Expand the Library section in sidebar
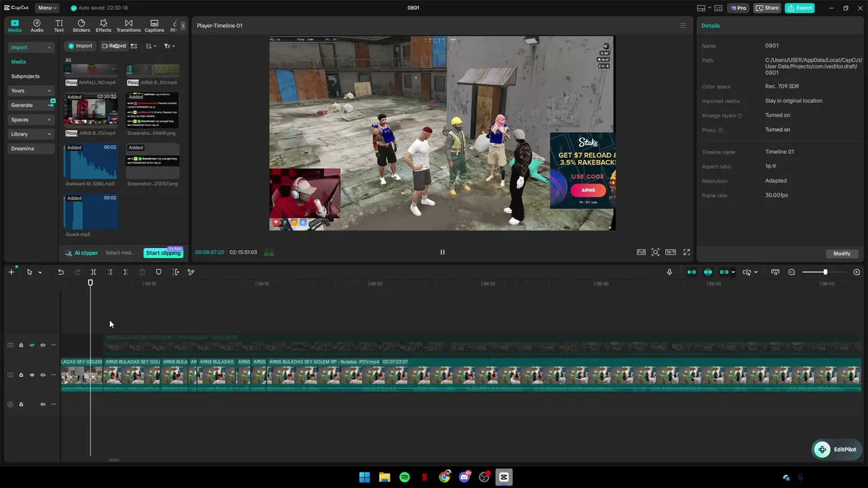 click(x=49, y=134)
